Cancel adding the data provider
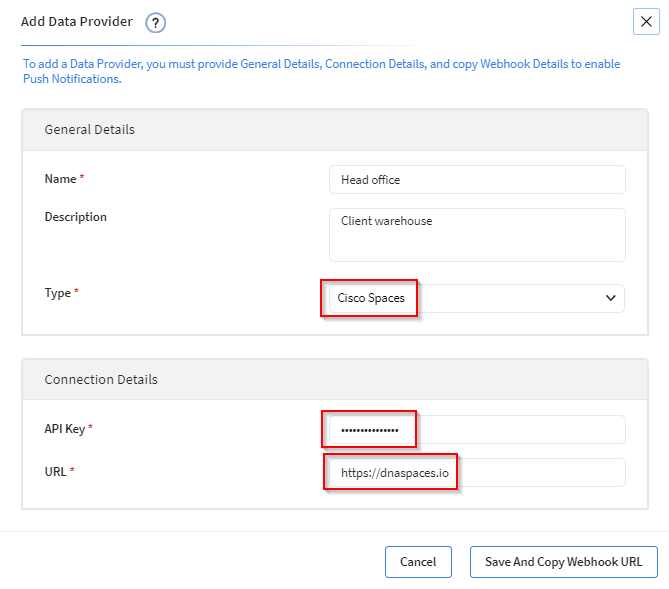The width and height of the screenshot is (669, 589). pyautogui.click(x=418, y=562)
